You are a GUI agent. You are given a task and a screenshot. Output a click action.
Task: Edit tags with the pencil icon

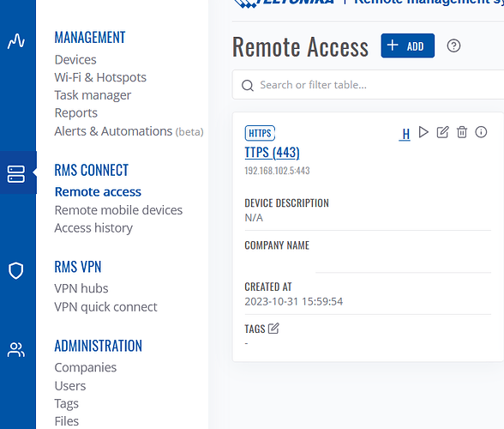click(273, 329)
